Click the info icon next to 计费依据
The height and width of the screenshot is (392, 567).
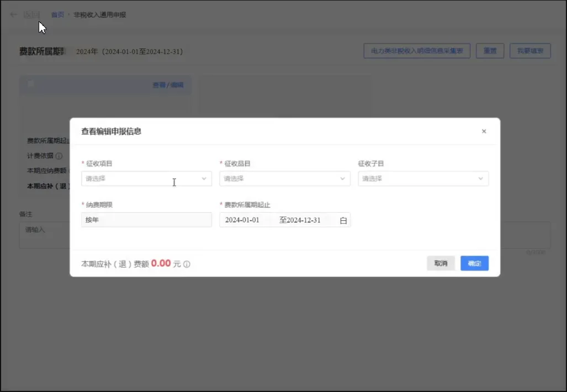59,156
